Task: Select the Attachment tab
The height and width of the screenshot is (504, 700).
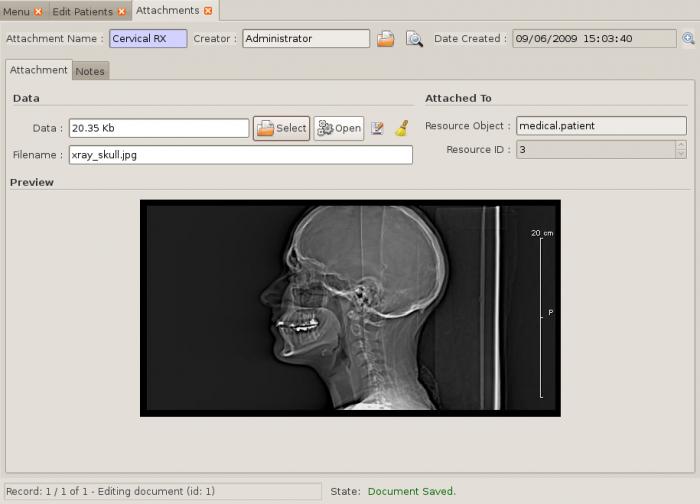Action: pyautogui.click(x=39, y=70)
